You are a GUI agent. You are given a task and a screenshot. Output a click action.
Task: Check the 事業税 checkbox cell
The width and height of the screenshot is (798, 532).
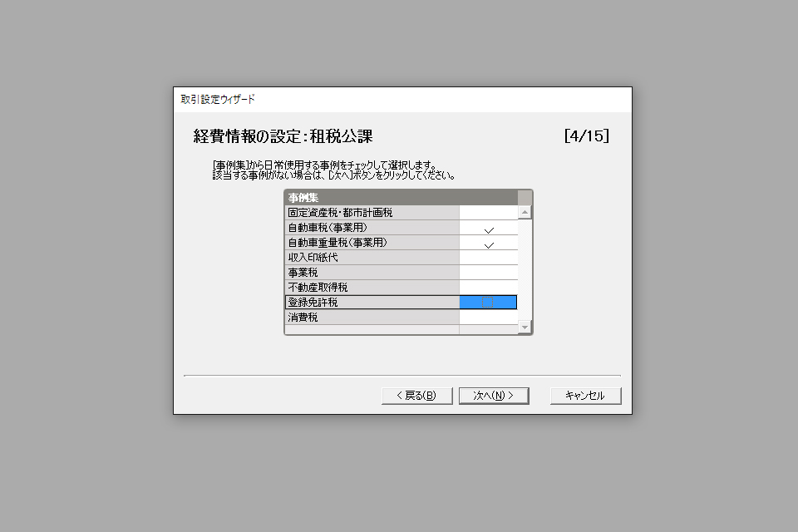click(x=488, y=273)
